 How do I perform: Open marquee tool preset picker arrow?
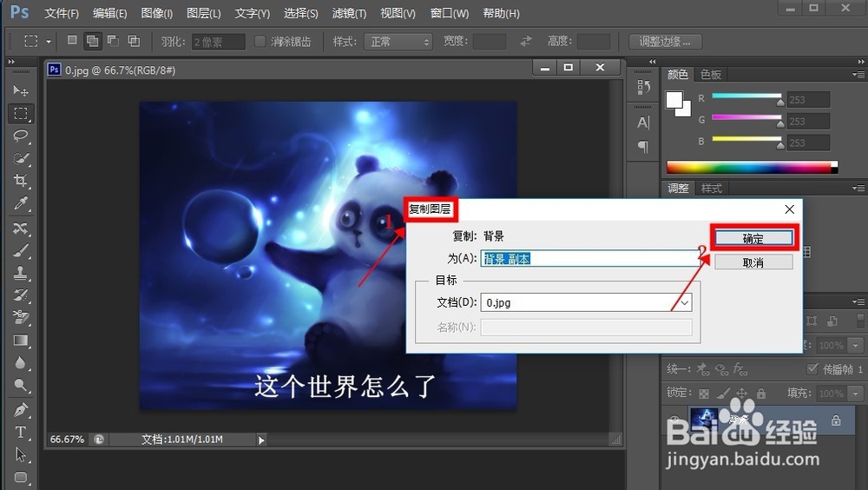(x=49, y=42)
